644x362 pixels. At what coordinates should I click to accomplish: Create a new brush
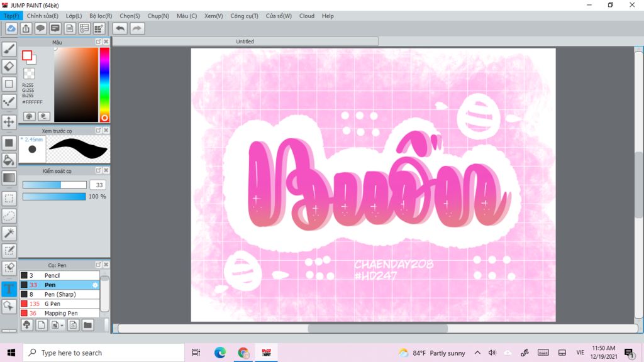[x=42, y=325]
